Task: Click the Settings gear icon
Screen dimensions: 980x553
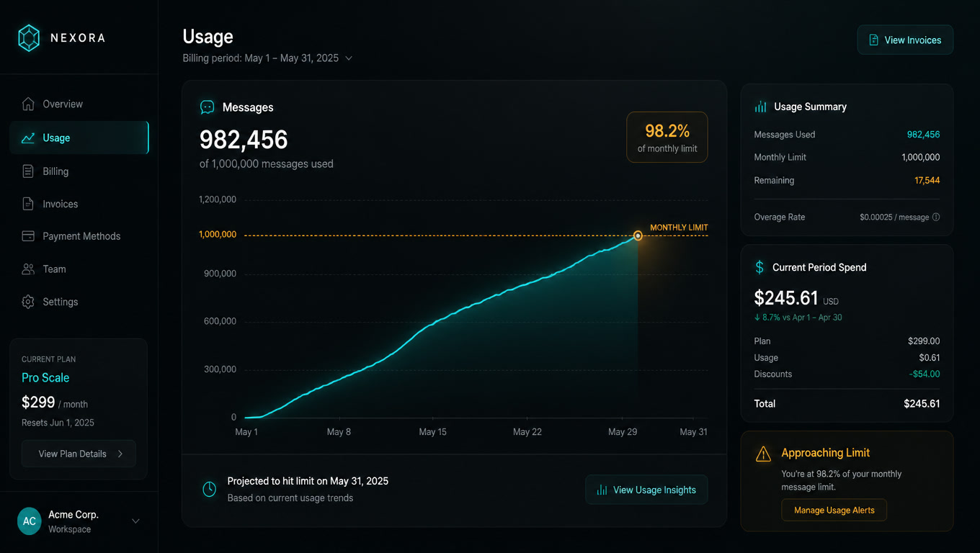Action: point(28,302)
